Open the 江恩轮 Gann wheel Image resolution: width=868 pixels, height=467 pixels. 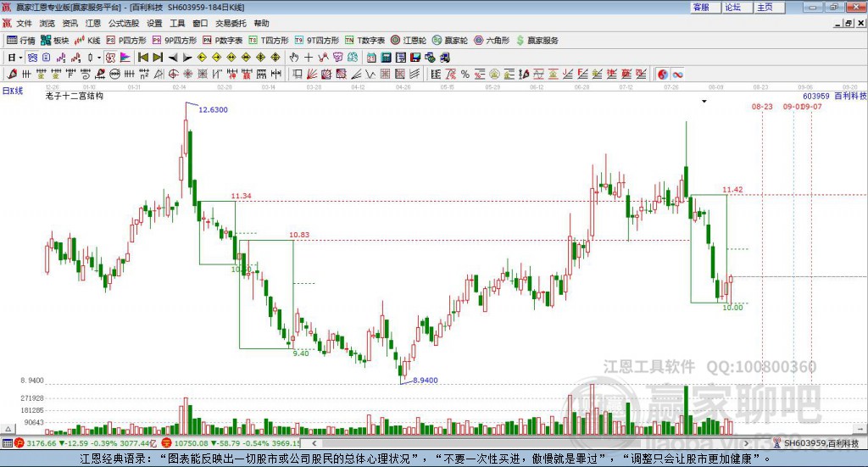[x=409, y=41]
